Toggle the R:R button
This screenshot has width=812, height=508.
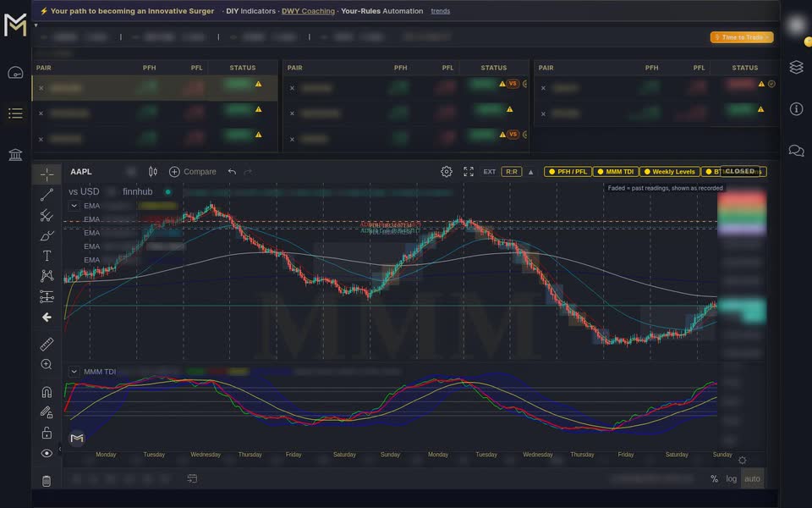[511, 172]
